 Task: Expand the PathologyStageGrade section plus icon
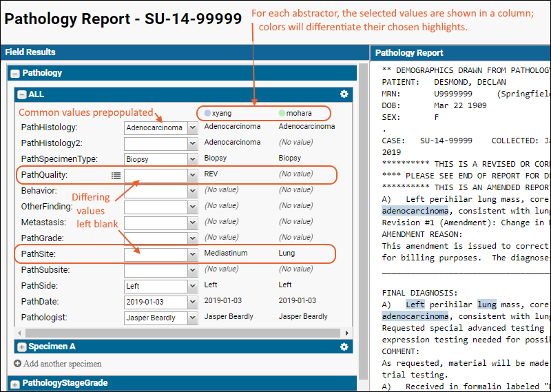pyautogui.click(x=15, y=383)
